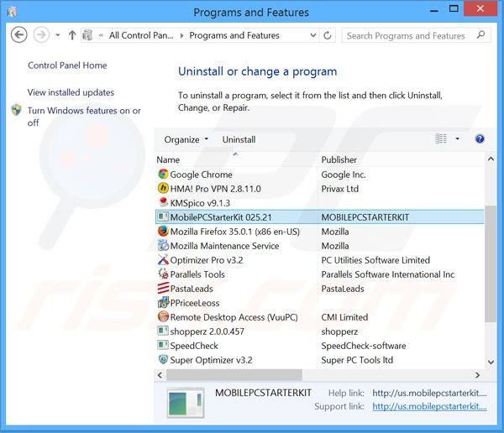Click the Parallels Tools icon
The height and width of the screenshot is (433, 504).
[x=163, y=274]
